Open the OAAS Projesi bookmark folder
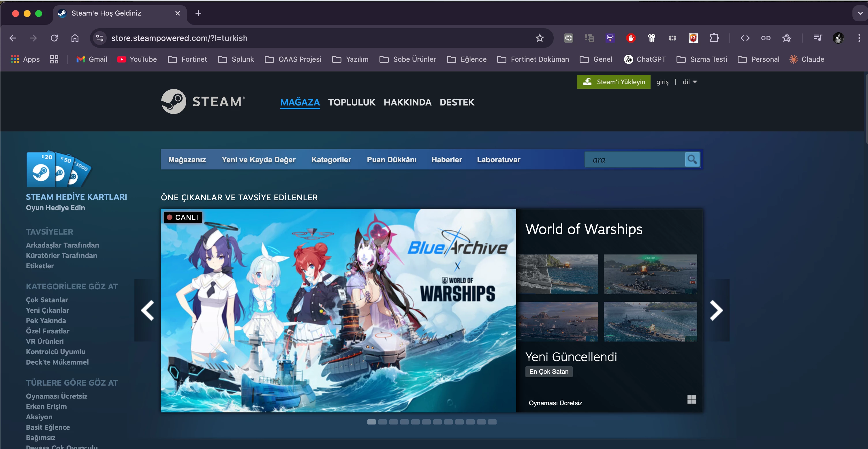Viewport: 868px width, 449px height. (293, 59)
